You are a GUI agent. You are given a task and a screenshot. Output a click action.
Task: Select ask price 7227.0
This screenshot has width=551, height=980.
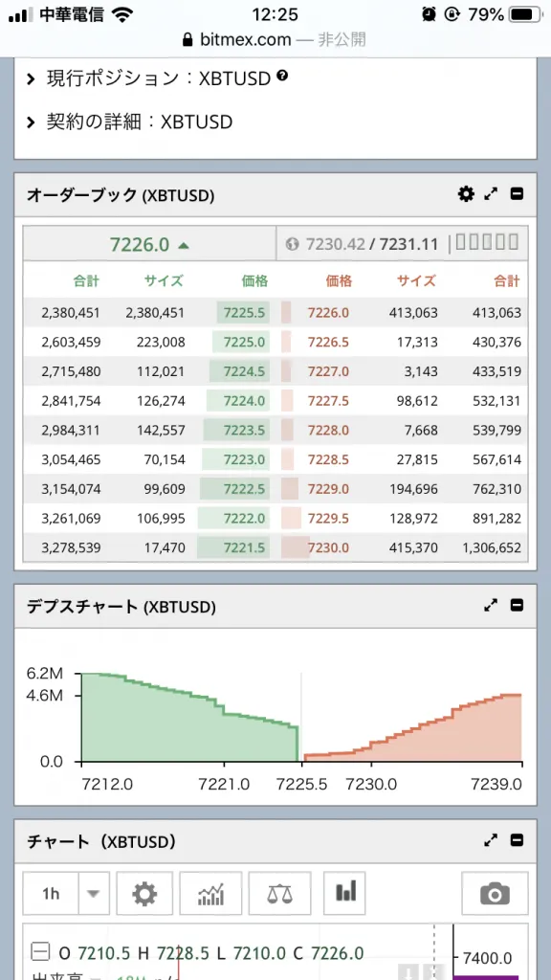click(x=328, y=371)
